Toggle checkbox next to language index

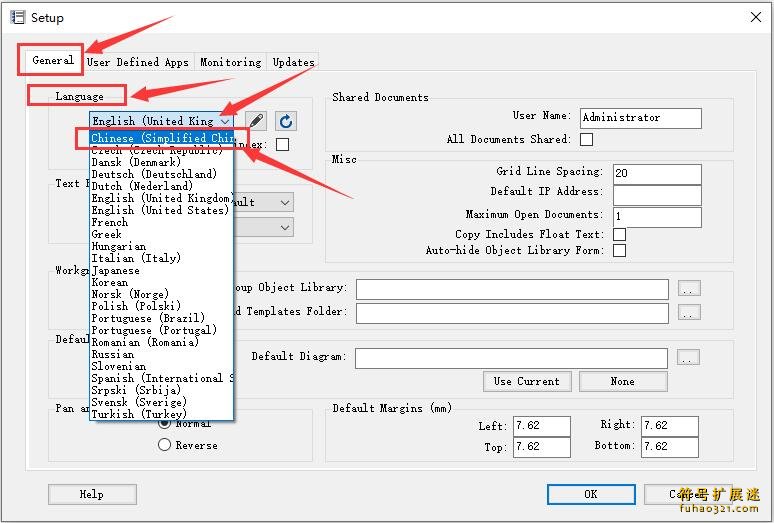(x=282, y=145)
